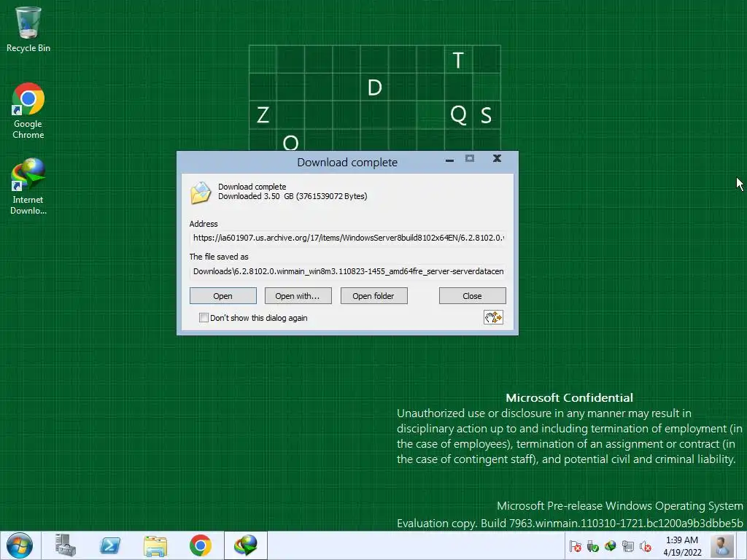This screenshot has height=560, width=747.
Task: Select the Google Chrome desktop shortcut
Action: coord(28,111)
